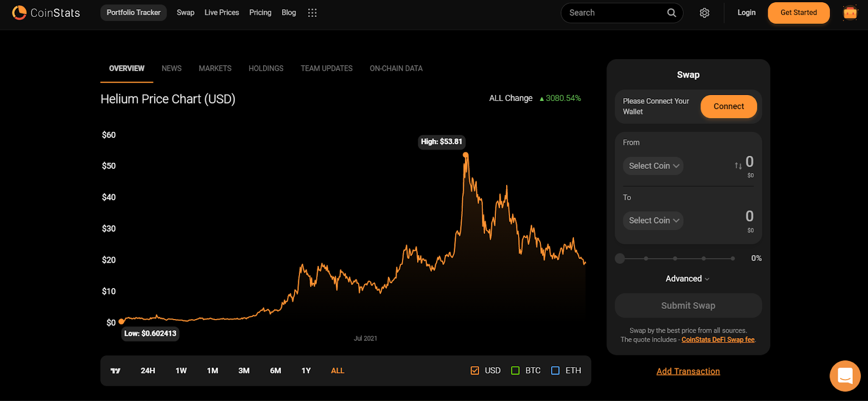The image size is (868, 401).
Task: Toggle the ETH checkbox
Action: coord(555,371)
